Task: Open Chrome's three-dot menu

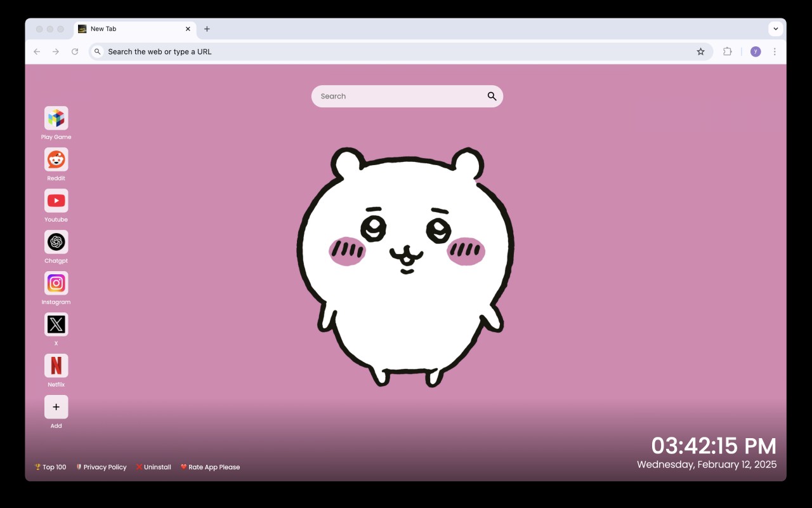Action: pyautogui.click(x=775, y=51)
